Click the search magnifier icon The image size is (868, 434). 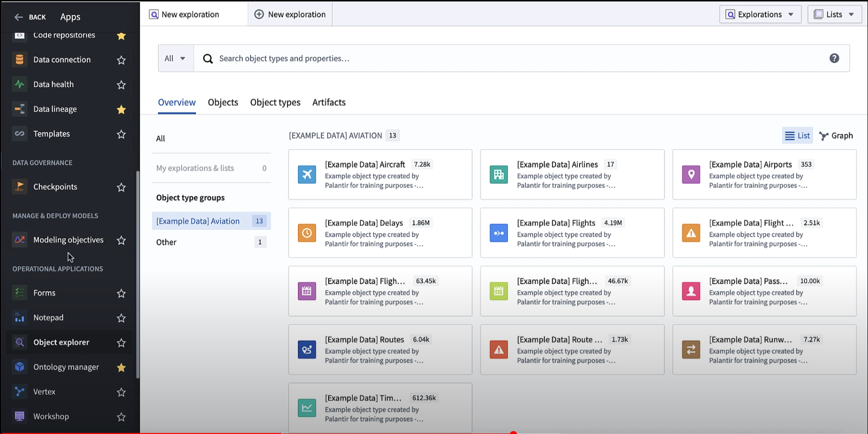(208, 59)
